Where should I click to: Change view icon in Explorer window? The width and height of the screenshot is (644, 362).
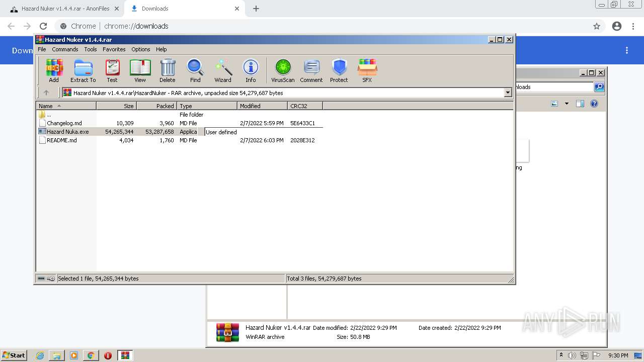(554, 104)
